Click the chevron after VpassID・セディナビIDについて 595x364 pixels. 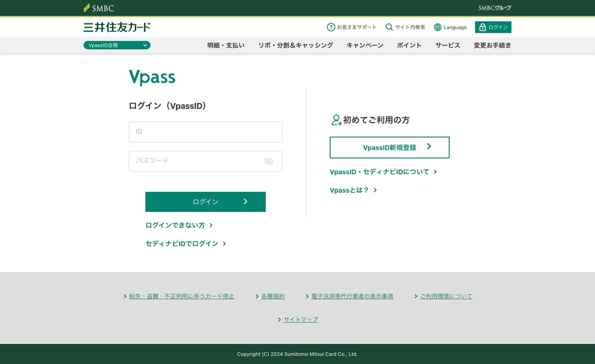pyautogui.click(x=435, y=172)
